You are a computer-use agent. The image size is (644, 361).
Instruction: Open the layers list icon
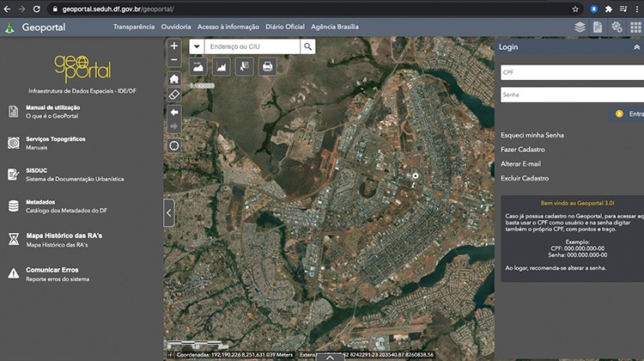pyautogui.click(x=580, y=27)
